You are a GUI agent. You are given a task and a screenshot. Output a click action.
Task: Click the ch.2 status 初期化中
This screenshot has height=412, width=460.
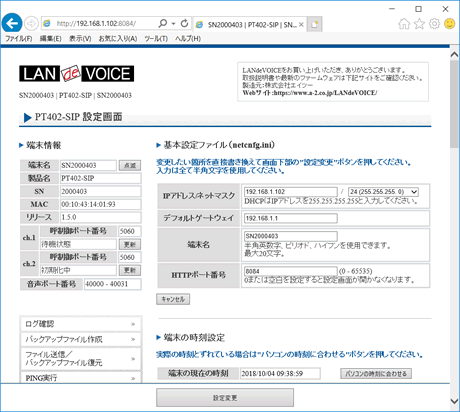click(78, 270)
